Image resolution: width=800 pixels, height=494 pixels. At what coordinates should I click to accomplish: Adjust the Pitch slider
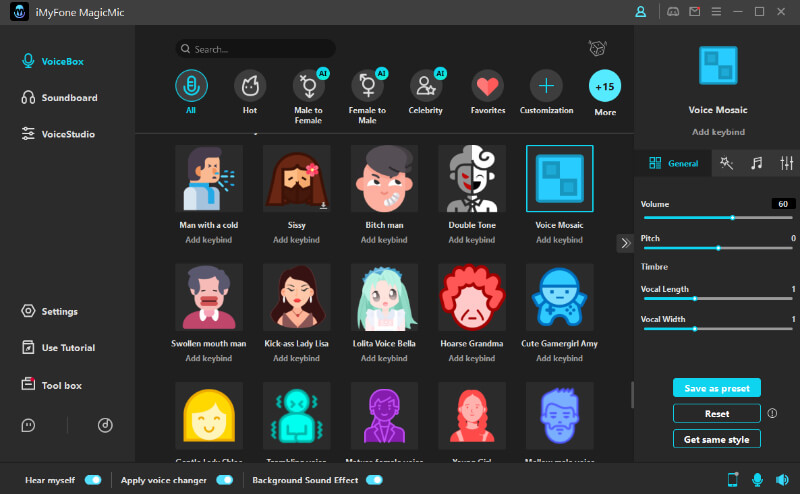pos(718,248)
